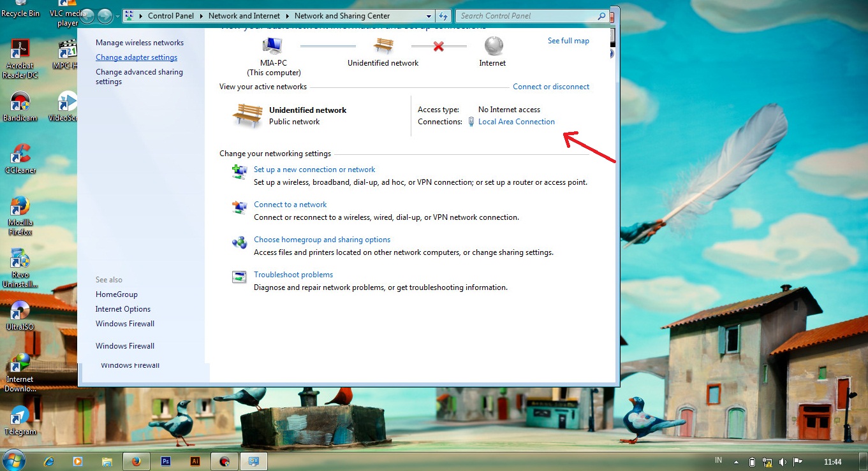
Task: Adjust volume via the speaker tray icon
Action: tap(783, 461)
